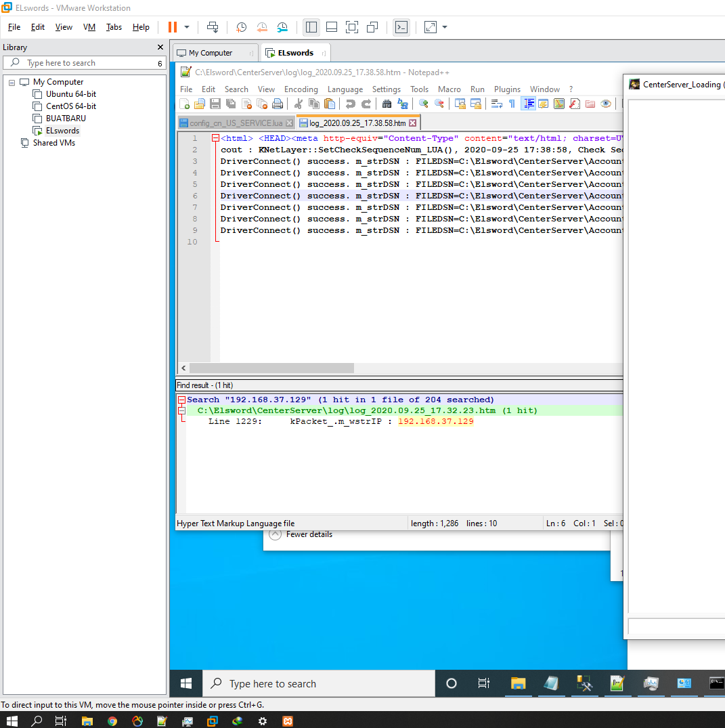The height and width of the screenshot is (728, 725).
Task: Pause the running VM in VMware
Action: 172,27
